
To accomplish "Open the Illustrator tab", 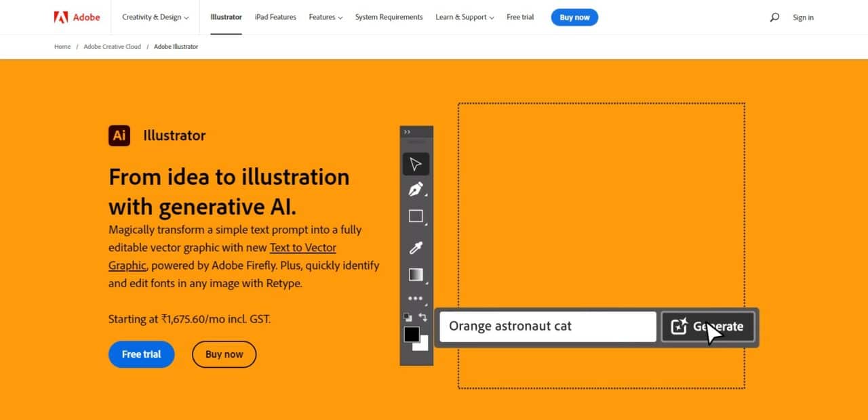I will click(226, 17).
